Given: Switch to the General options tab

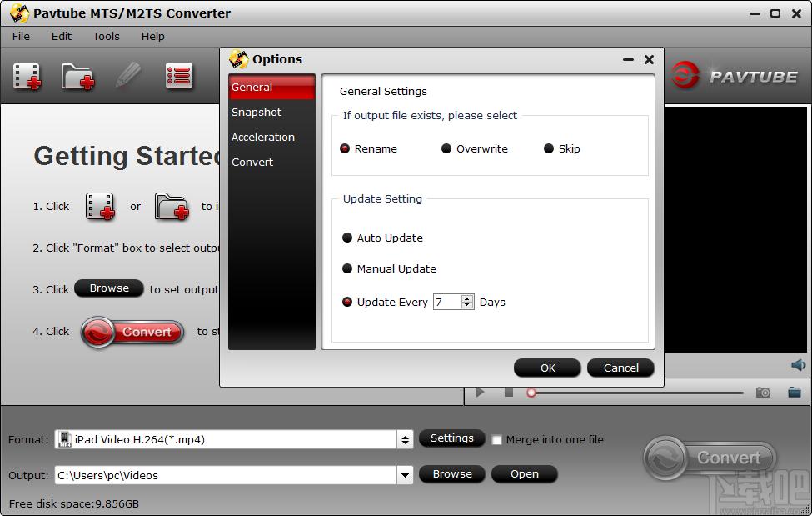Looking at the screenshot, I should pos(271,88).
